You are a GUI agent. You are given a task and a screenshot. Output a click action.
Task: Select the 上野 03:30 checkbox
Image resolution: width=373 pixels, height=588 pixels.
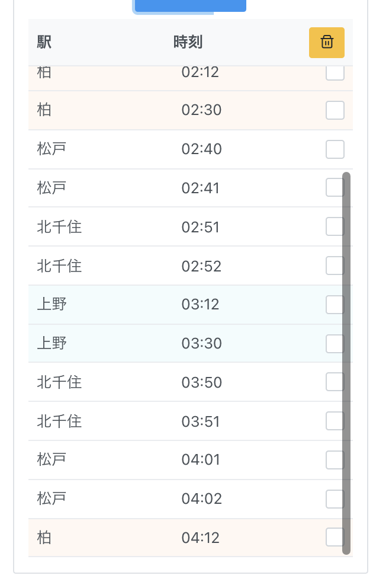[x=334, y=344]
